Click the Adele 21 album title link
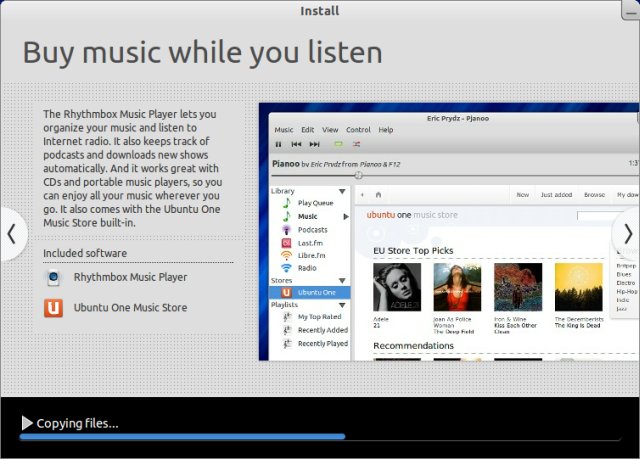 pyautogui.click(x=376, y=326)
